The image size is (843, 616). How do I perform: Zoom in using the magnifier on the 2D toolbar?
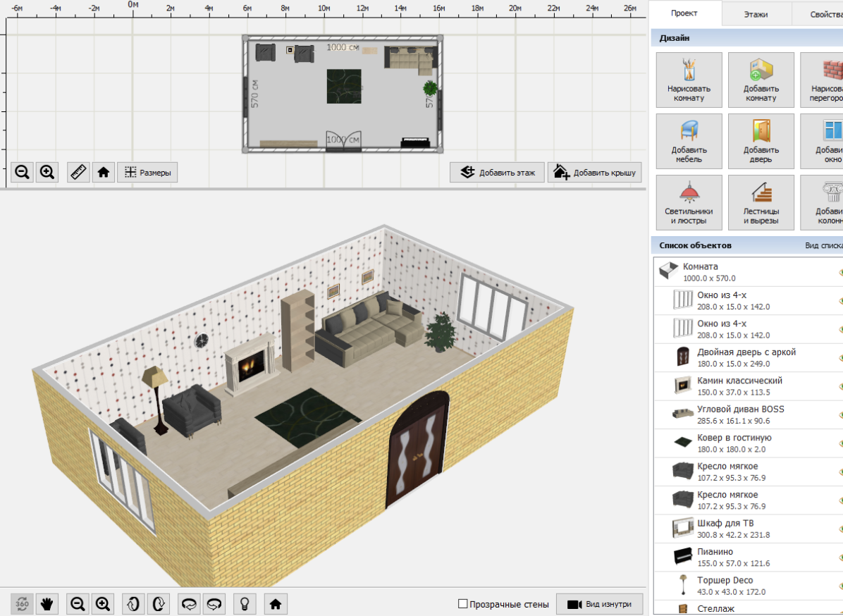coord(47,171)
